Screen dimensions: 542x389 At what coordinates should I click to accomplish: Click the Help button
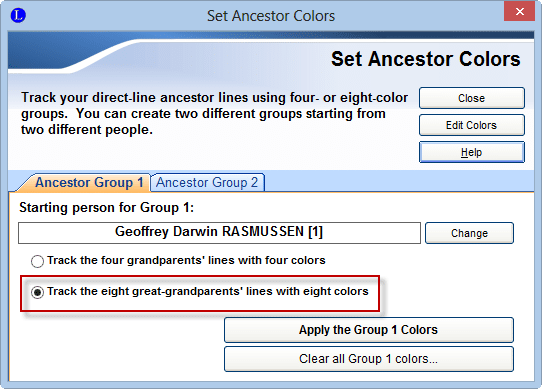coord(471,152)
